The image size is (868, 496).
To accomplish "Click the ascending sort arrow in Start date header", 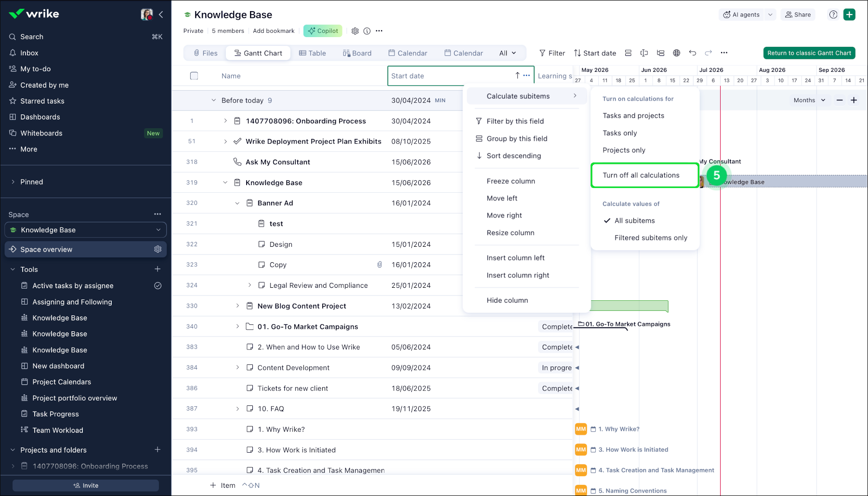I will [x=517, y=76].
